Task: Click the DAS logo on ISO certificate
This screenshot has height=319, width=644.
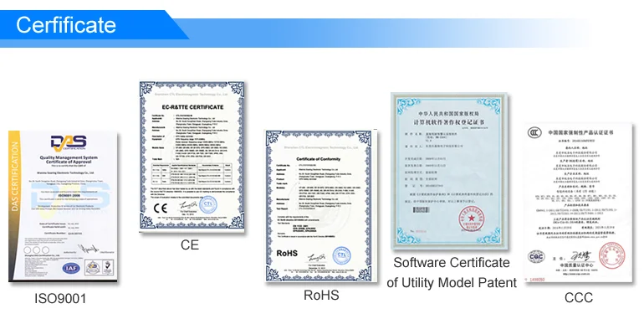Action: (69, 143)
